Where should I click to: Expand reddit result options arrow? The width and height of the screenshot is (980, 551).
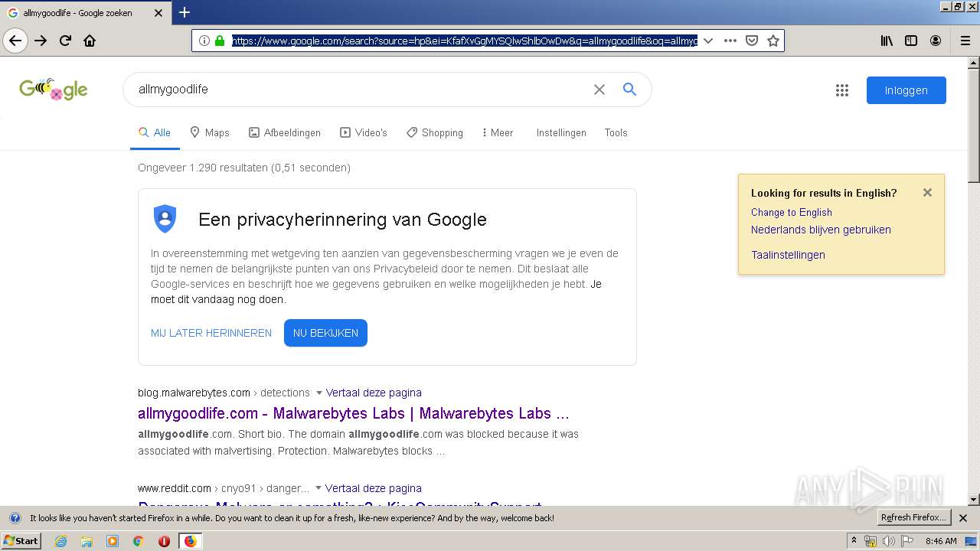click(318, 488)
